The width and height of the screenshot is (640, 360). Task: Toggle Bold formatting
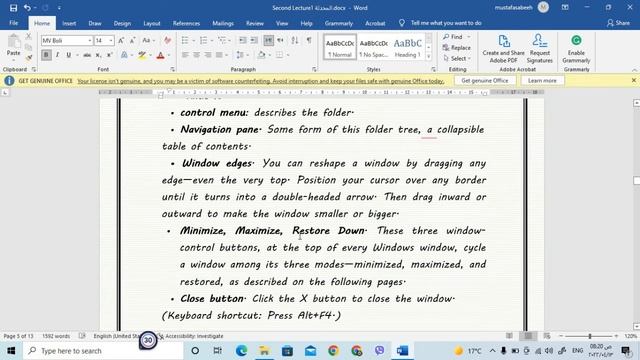click(x=46, y=55)
